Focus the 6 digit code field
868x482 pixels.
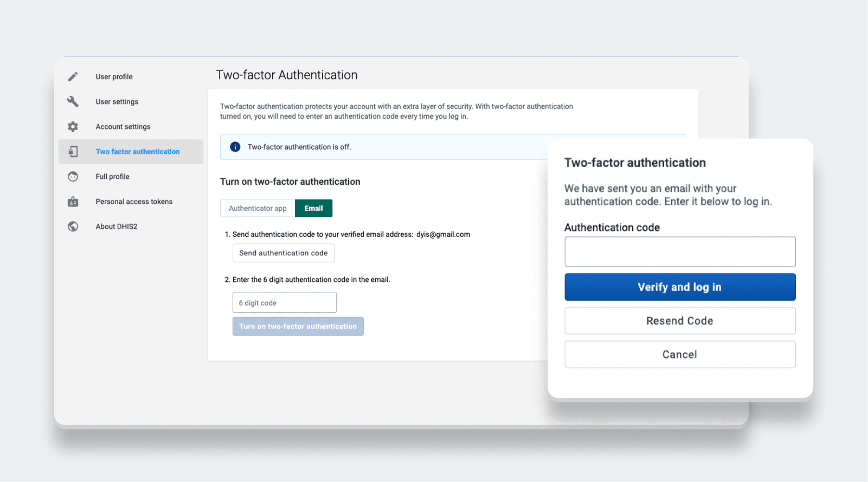point(284,303)
